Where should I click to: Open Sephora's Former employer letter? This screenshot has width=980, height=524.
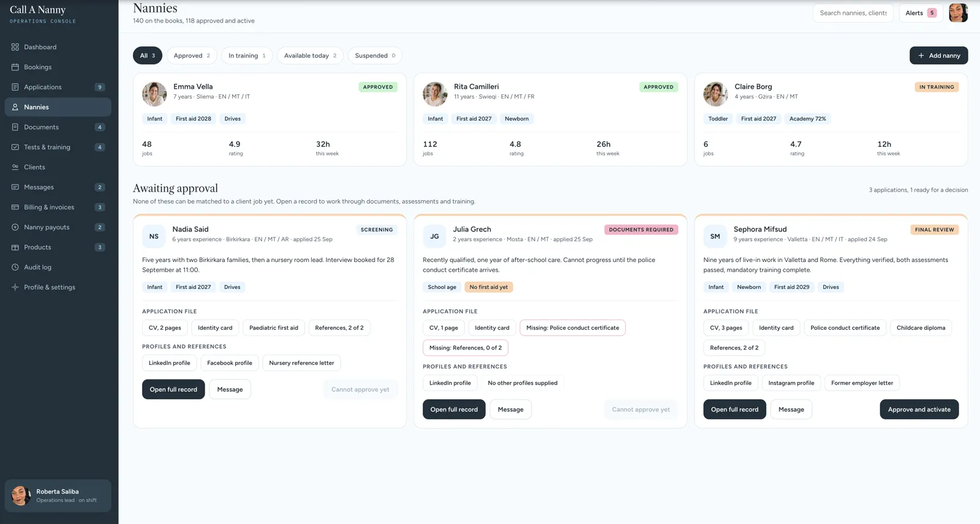tap(862, 383)
